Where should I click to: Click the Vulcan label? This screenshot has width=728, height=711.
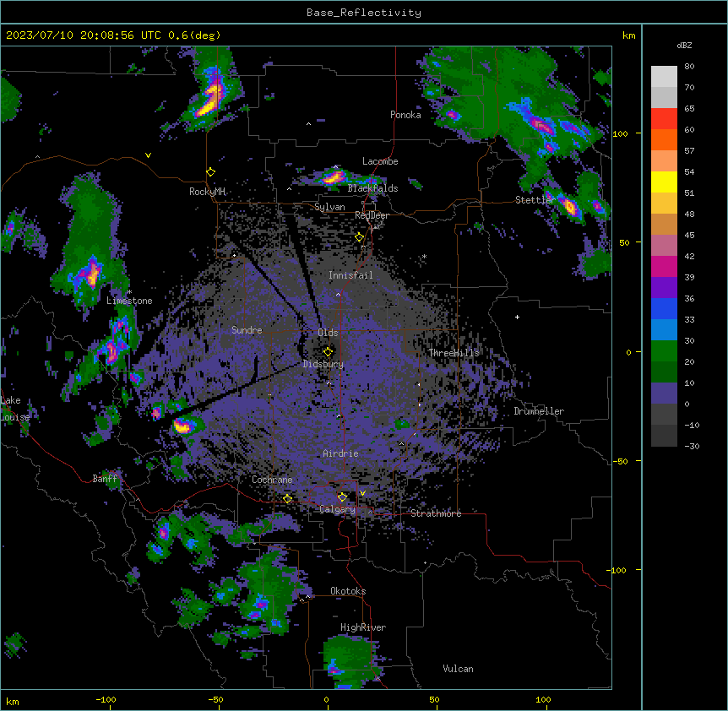tap(458, 669)
